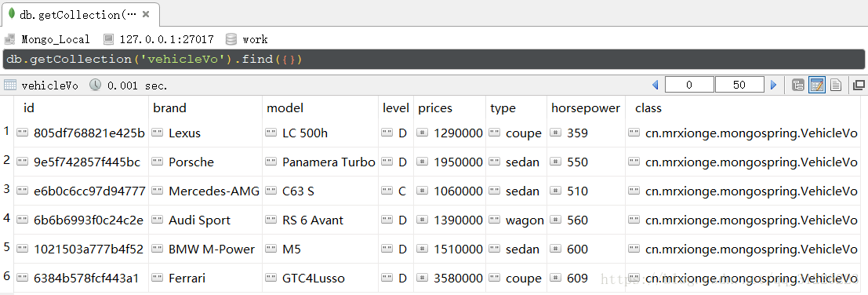Click the skip value field showing 0
The height and width of the screenshot is (295, 868).
click(x=689, y=85)
